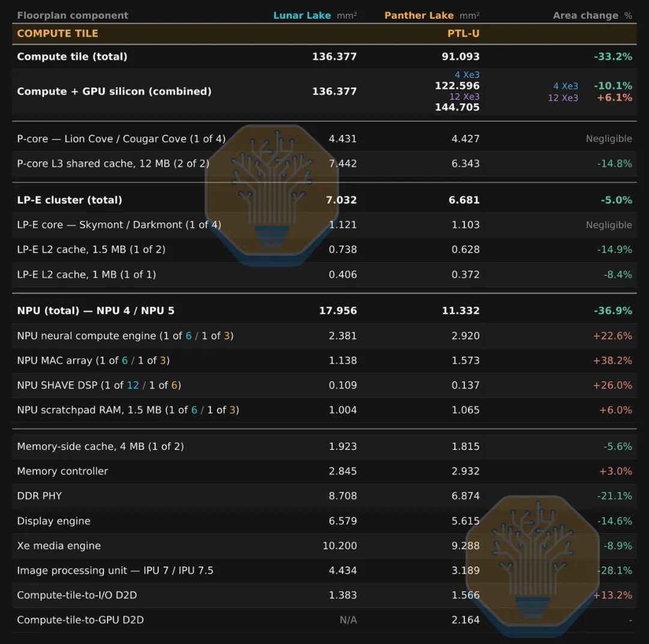Click the -10.1% area change value
The image size is (649, 644).
click(x=613, y=86)
